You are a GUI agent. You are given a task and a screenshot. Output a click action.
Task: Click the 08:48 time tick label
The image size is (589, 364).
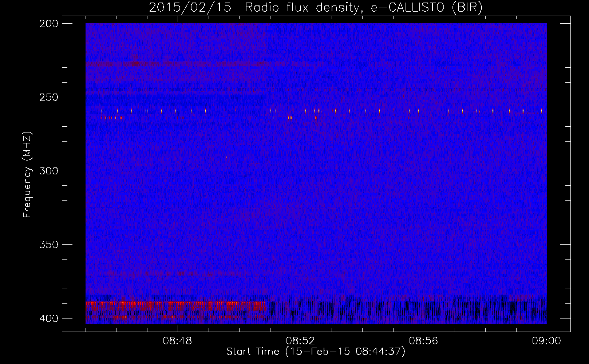[x=178, y=341]
